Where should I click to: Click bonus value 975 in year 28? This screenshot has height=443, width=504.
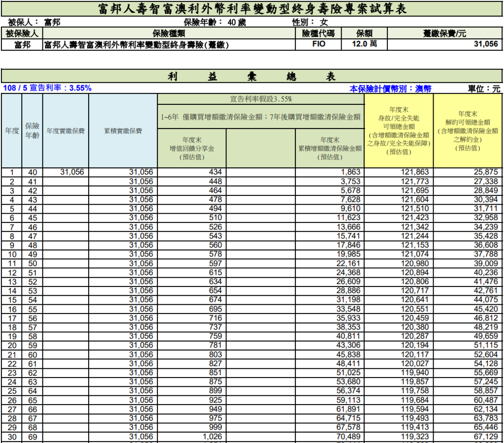tap(216, 418)
